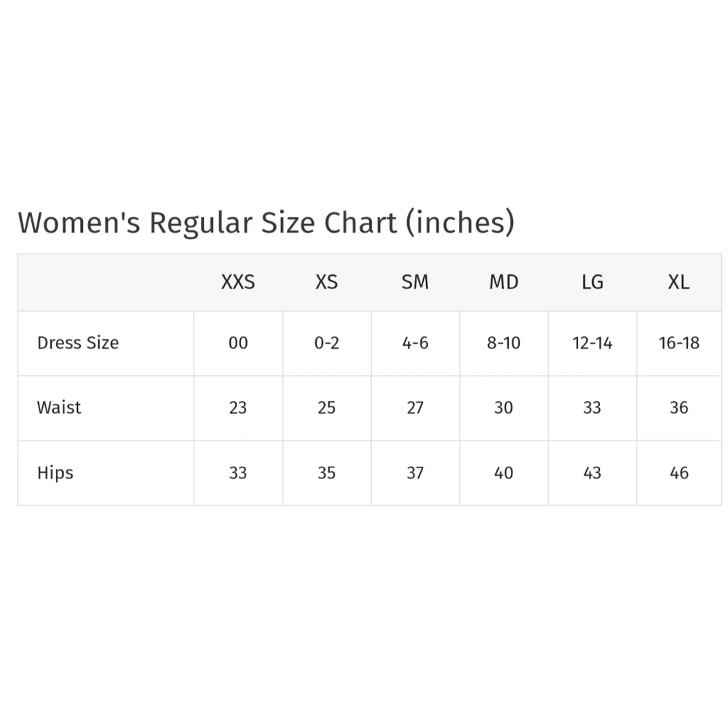Screen dimensions: 728x728
Task: Click the hips value 37 cell
Action: 415,473
